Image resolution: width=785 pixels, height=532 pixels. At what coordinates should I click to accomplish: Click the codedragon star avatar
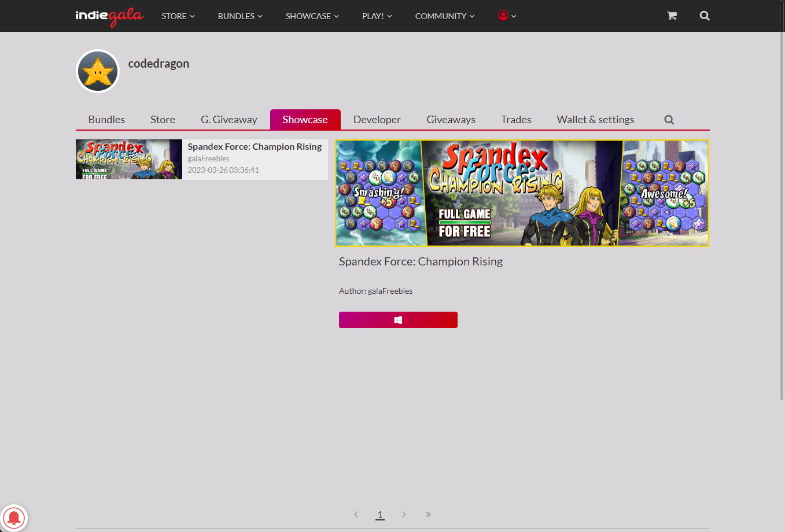coord(98,71)
